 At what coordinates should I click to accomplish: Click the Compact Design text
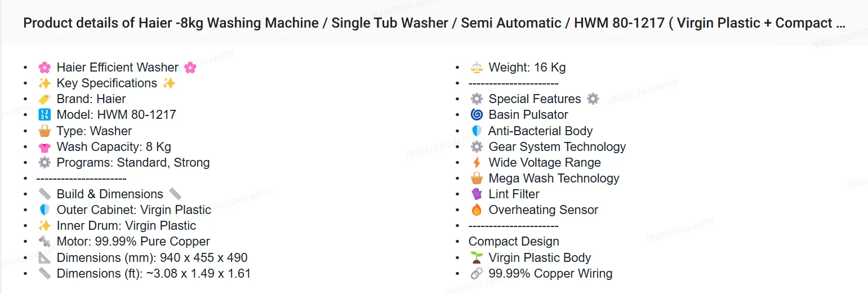click(x=514, y=242)
